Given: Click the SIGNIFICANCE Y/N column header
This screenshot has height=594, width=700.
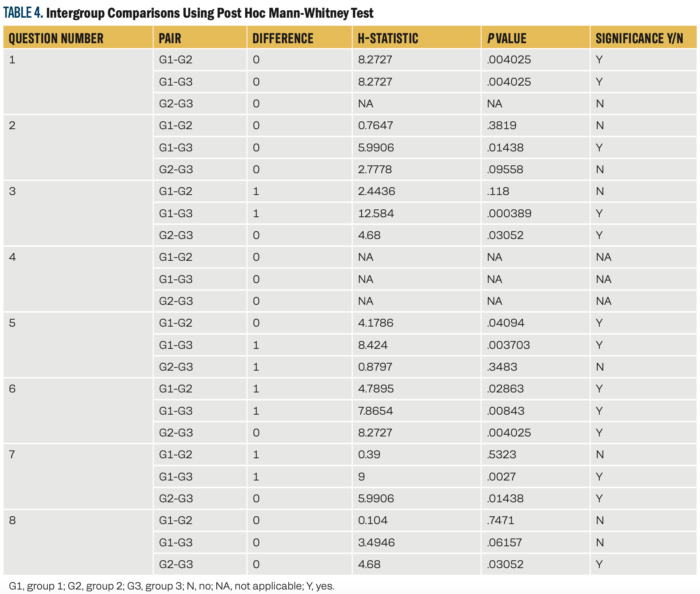Looking at the screenshot, I should (639, 39).
